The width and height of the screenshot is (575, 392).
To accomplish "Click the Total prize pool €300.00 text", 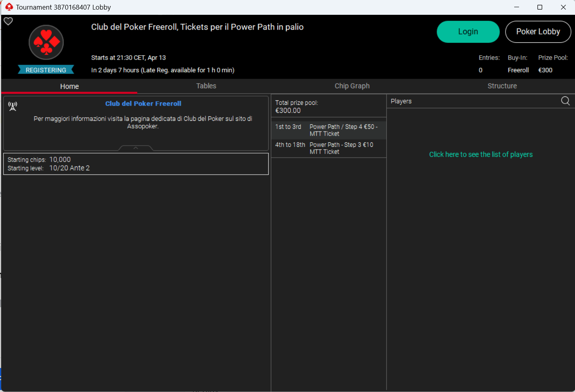I will tap(297, 106).
